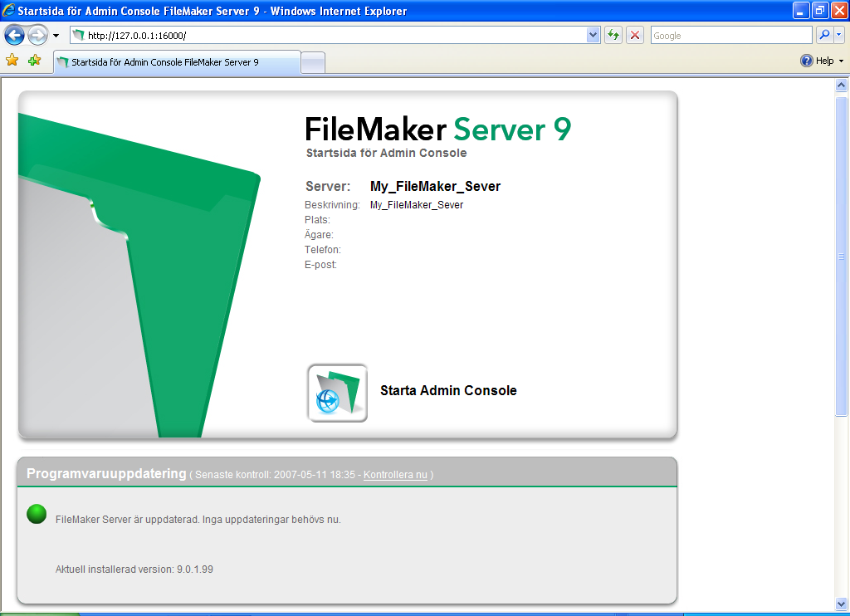
Task: Click the Ägare label
Action: pyautogui.click(x=319, y=234)
